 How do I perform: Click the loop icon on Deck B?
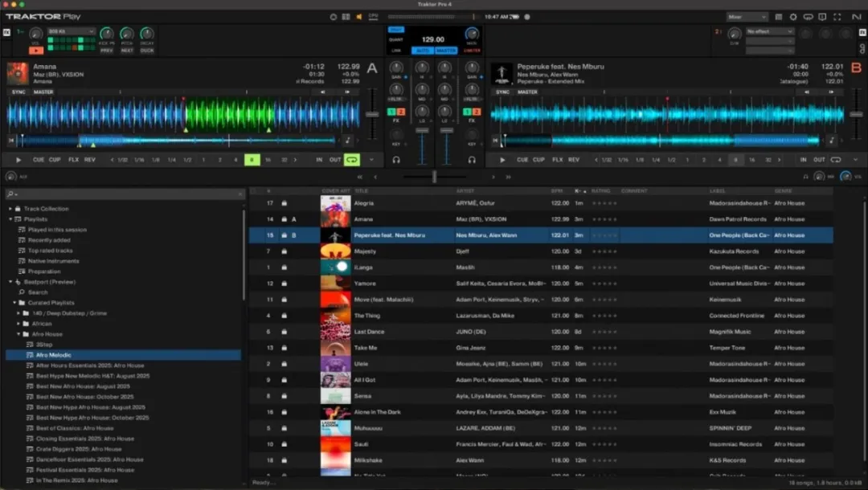836,160
